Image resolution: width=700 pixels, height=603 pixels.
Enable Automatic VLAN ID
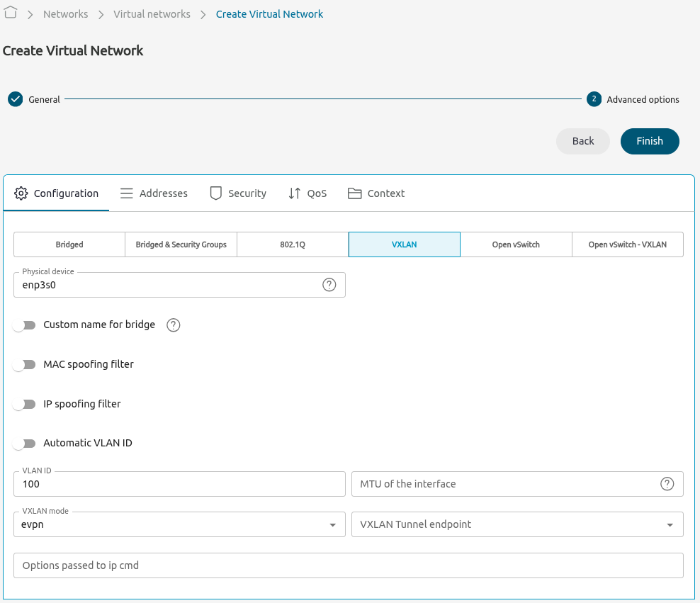26,443
